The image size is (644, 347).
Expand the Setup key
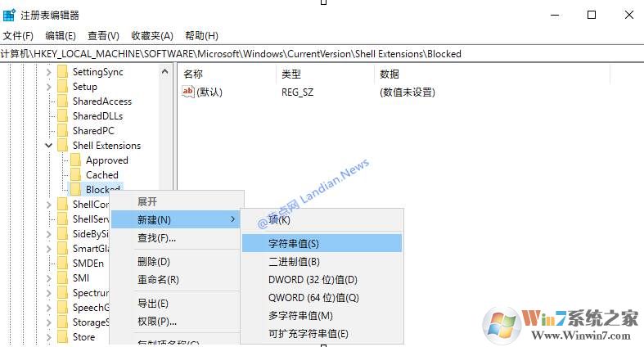(49, 87)
